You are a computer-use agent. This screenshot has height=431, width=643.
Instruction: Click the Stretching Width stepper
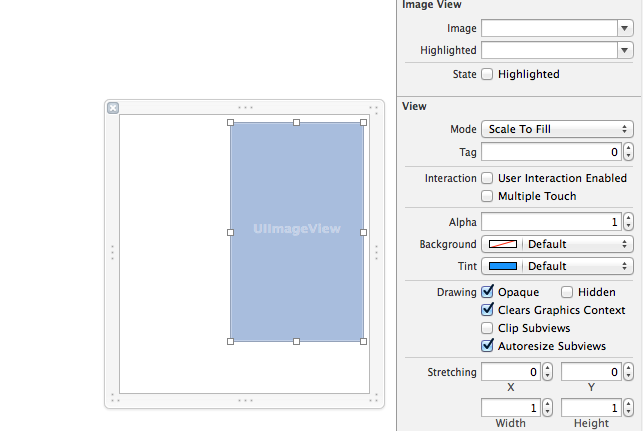(x=547, y=408)
